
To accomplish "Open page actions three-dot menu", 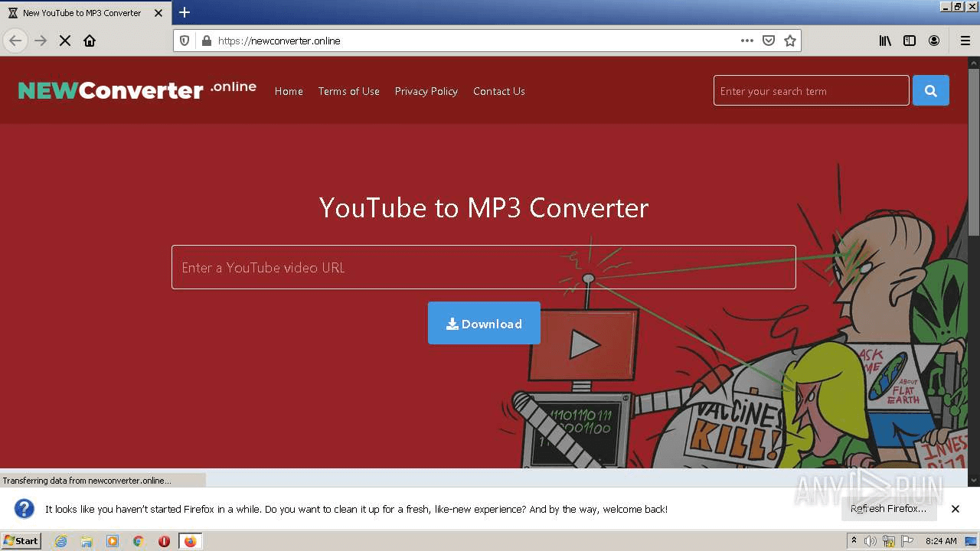I will click(747, 41).
